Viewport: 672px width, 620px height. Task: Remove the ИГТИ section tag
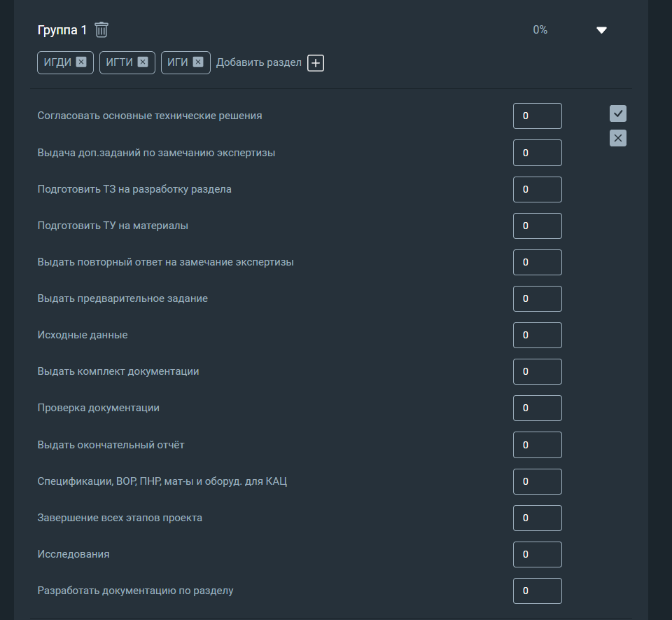click(143, 62)
